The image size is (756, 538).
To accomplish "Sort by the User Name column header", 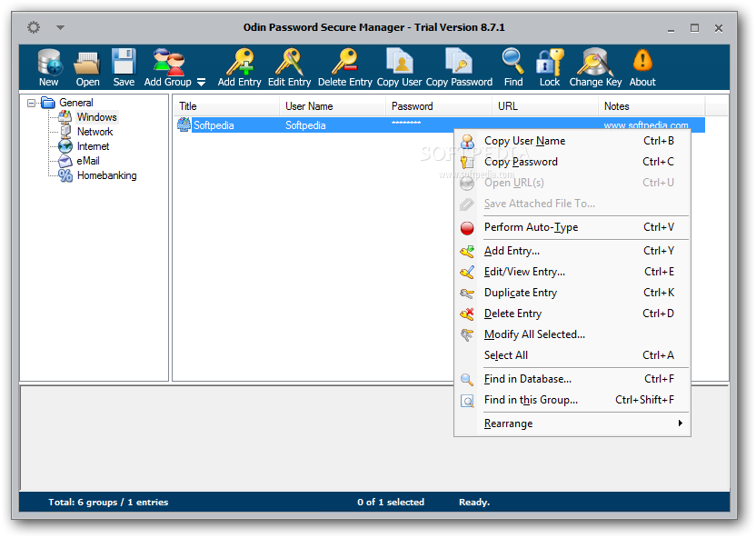I will (333, 106).
